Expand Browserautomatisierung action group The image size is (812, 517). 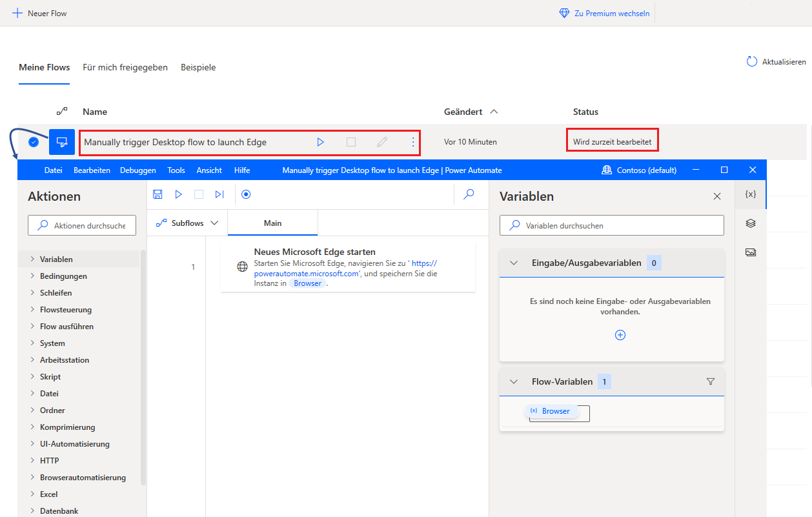pyautogui.click(x=79, y=478)
